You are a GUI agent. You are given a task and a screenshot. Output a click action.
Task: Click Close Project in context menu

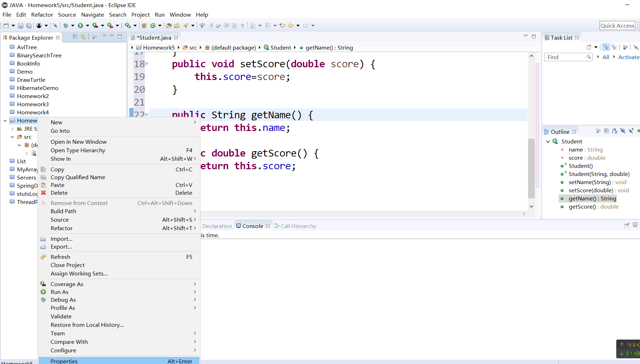[119, 265]
